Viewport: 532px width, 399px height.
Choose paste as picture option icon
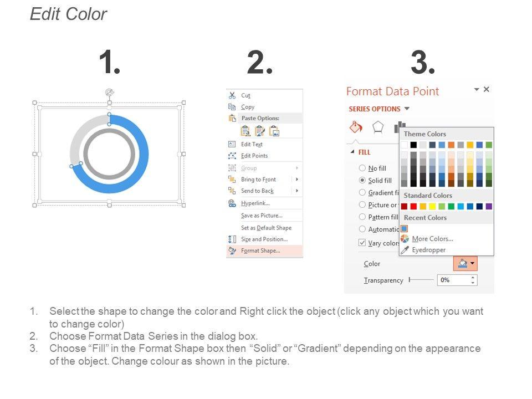click(x=274, y=131)
